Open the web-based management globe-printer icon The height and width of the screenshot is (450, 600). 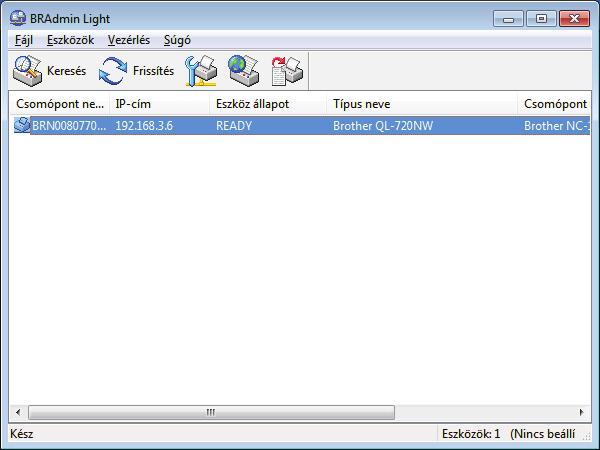point(244,71)
